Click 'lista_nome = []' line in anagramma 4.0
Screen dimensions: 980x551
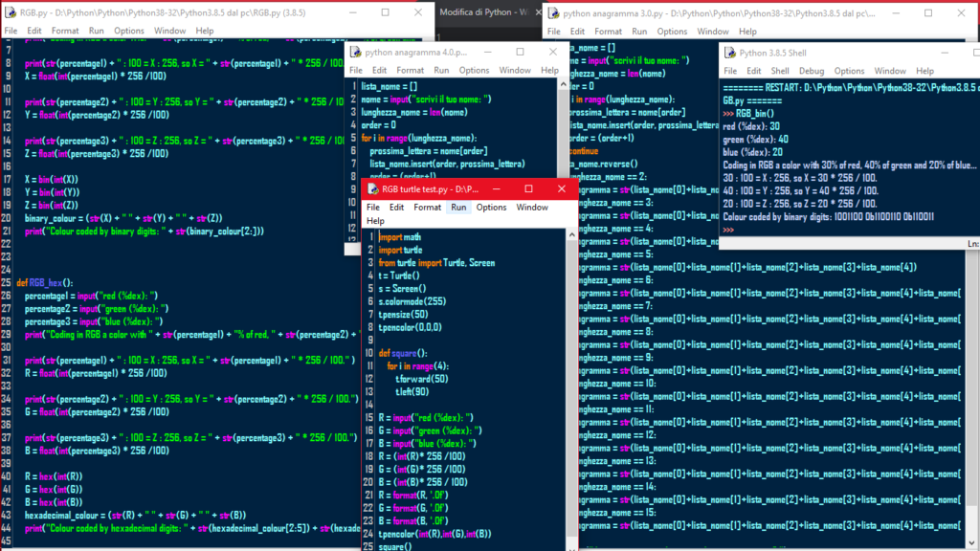coord(389,86)
